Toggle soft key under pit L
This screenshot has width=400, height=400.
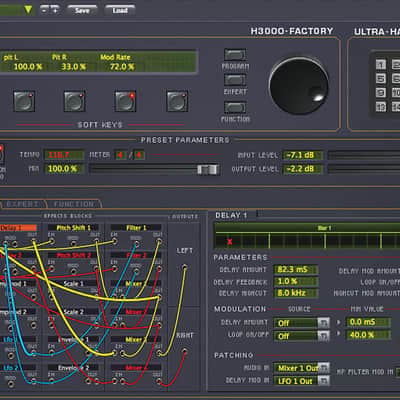tap(24, 101)
